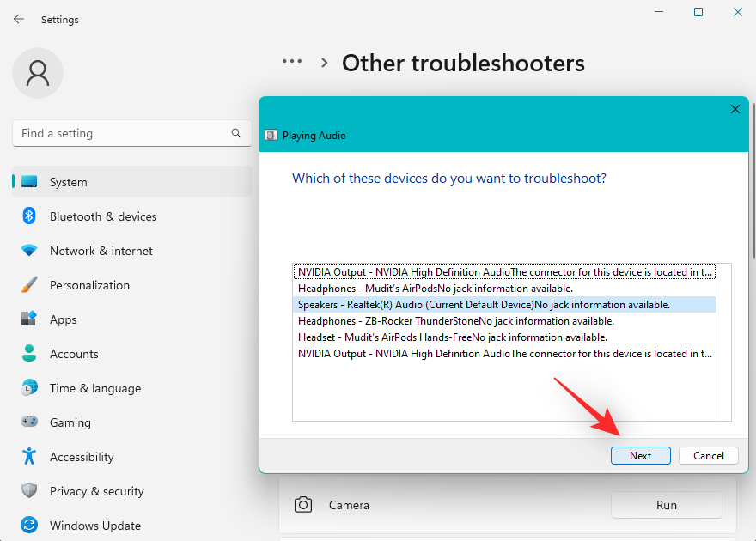The image size is (756, 541).
Task: Go to Gaming settings
Action: point(132,422)
